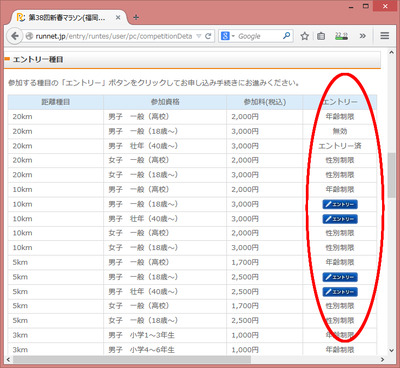
Task: Click エントリー button for 10km 男子 一般（18歳～）
Action: tap(340, 204)
